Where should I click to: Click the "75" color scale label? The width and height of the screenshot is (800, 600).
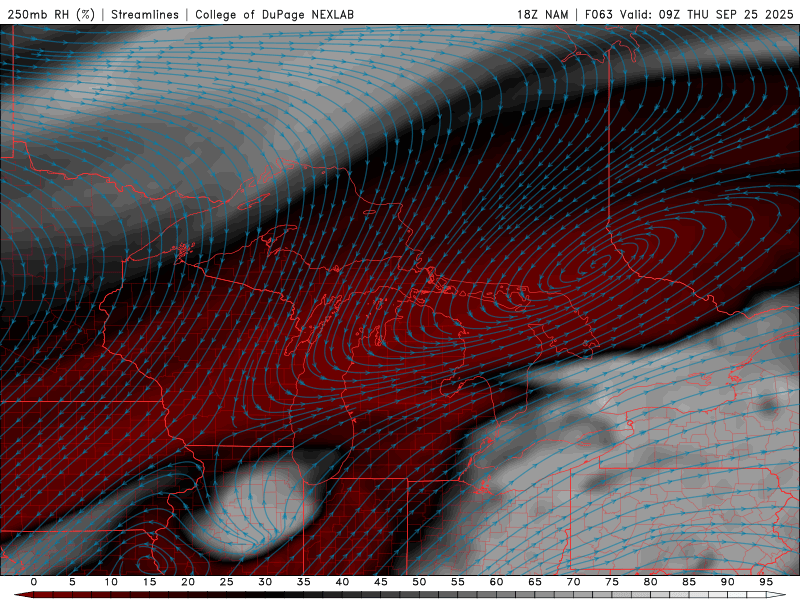(x=612, y=582)
